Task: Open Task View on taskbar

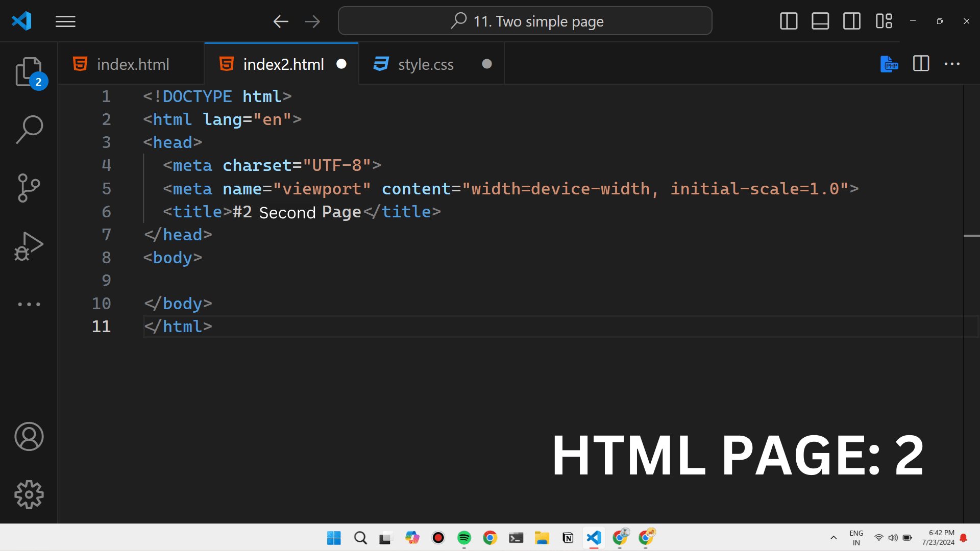Action: (386, 538)
